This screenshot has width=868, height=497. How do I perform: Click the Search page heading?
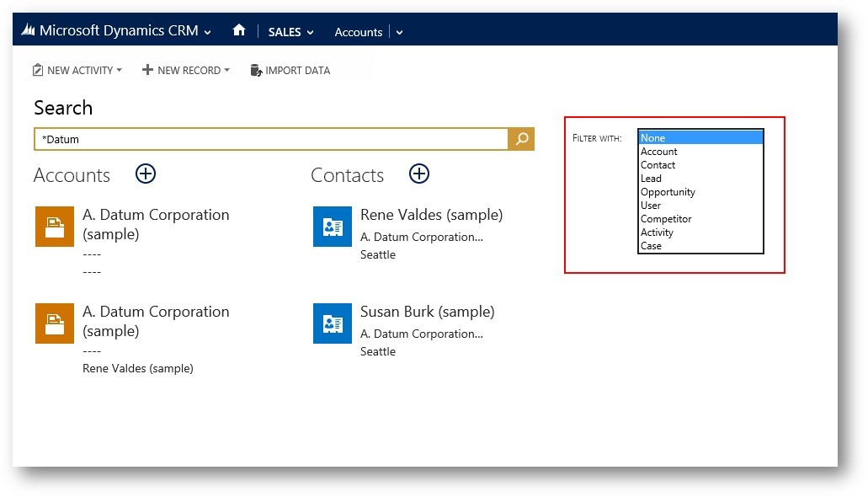63,108
